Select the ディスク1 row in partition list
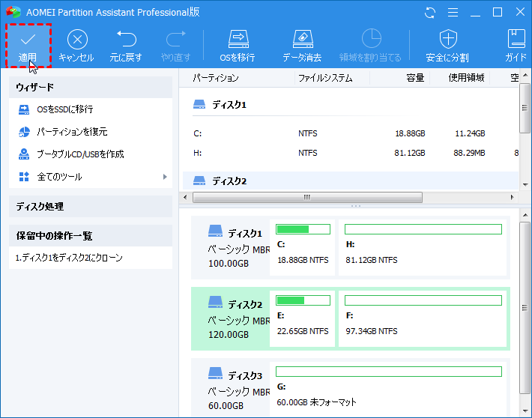Viewport: 532px width, 418px height. tap(351, 105)
